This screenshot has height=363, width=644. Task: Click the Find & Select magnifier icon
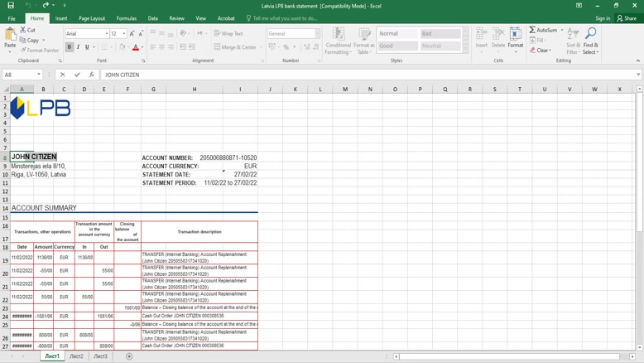[590, 34]
